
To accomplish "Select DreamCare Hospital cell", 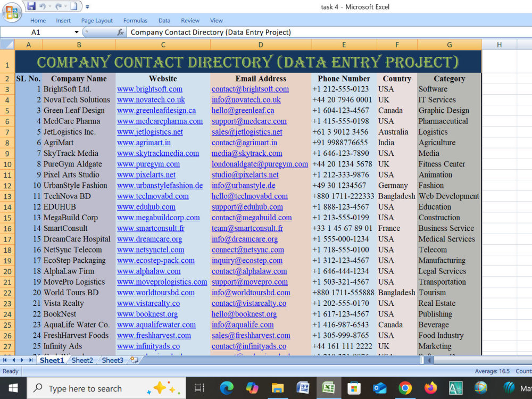I will pyautogui.click(x=79, y=239).
